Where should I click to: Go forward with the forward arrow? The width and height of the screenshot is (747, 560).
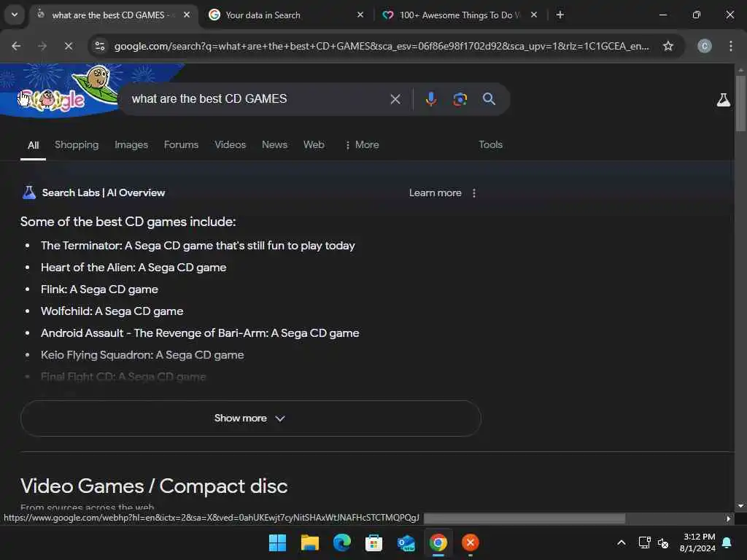tap(42, 46)
